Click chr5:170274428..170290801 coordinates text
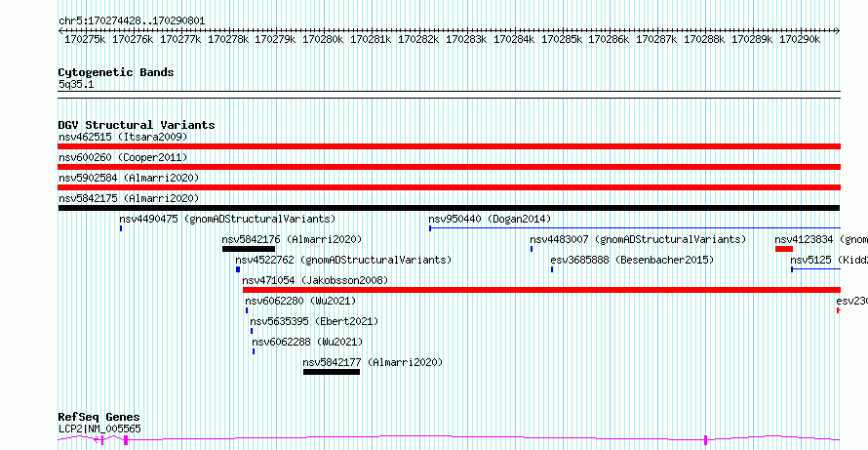The width and height of the screenshot is (868, 450). click(132, 21)
